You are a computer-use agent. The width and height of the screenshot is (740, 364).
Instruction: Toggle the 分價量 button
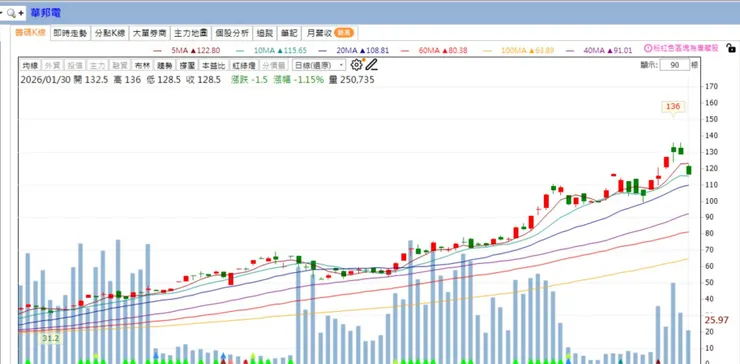274,65
